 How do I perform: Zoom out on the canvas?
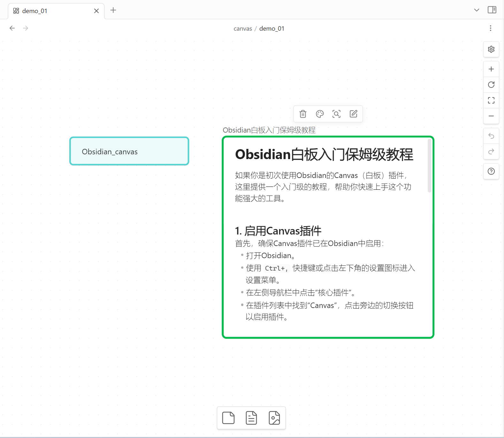point(491,116)
